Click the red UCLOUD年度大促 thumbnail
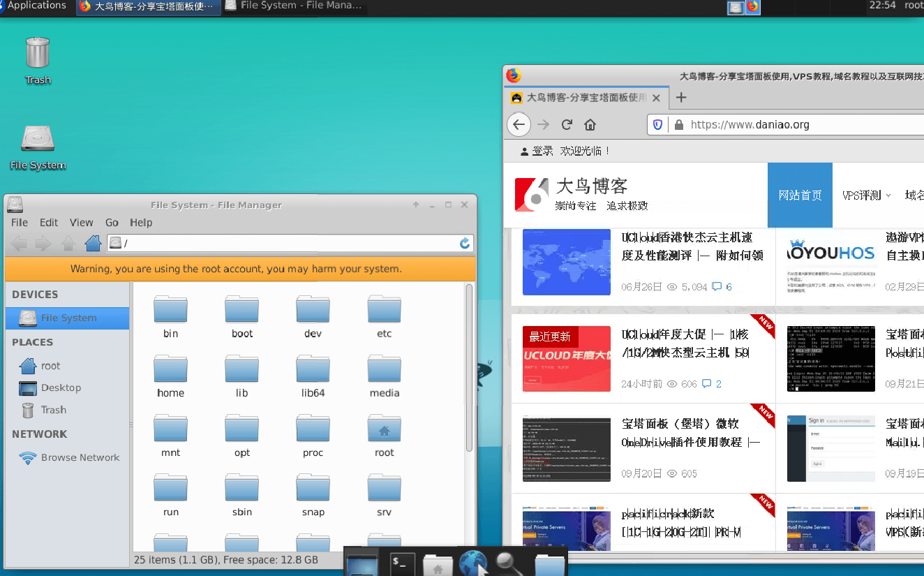 coord(567,359)
